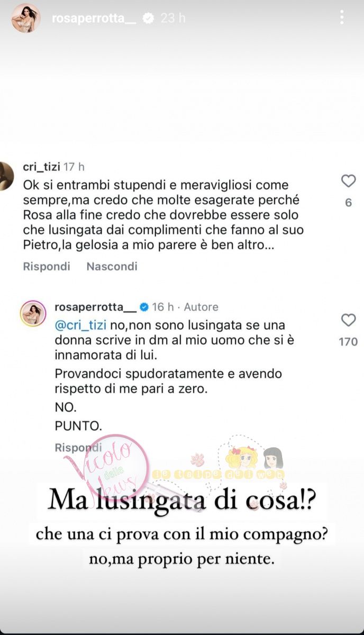Screen dimensions: 364x635
Task: Click the blue verified badge in reply
Action: (x=143, y=307)
